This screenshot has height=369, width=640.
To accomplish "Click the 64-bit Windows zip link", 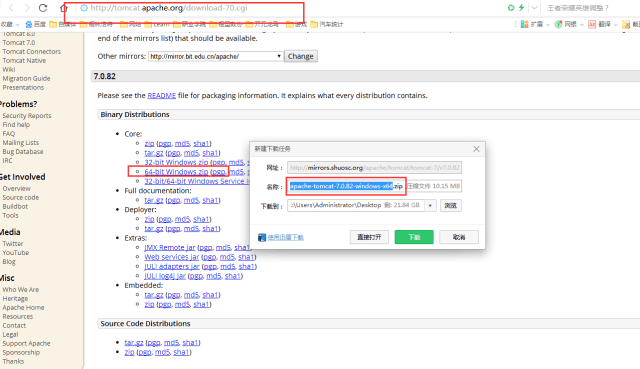I will tap(176, 172).
